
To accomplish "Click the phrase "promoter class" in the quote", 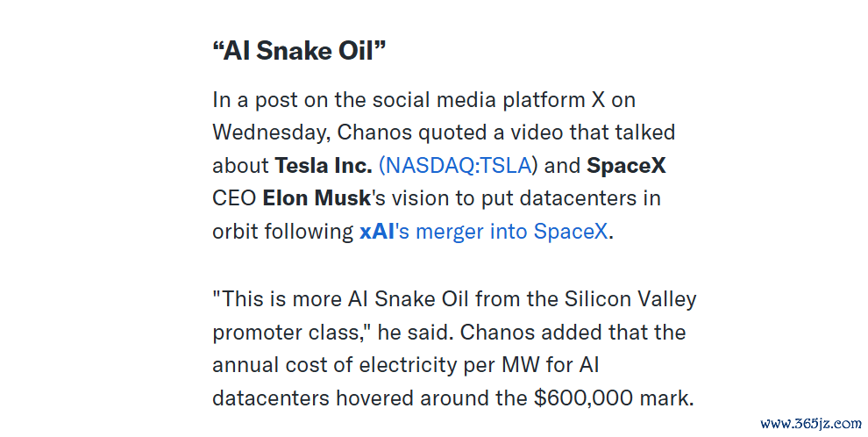I will coord(286,333).
